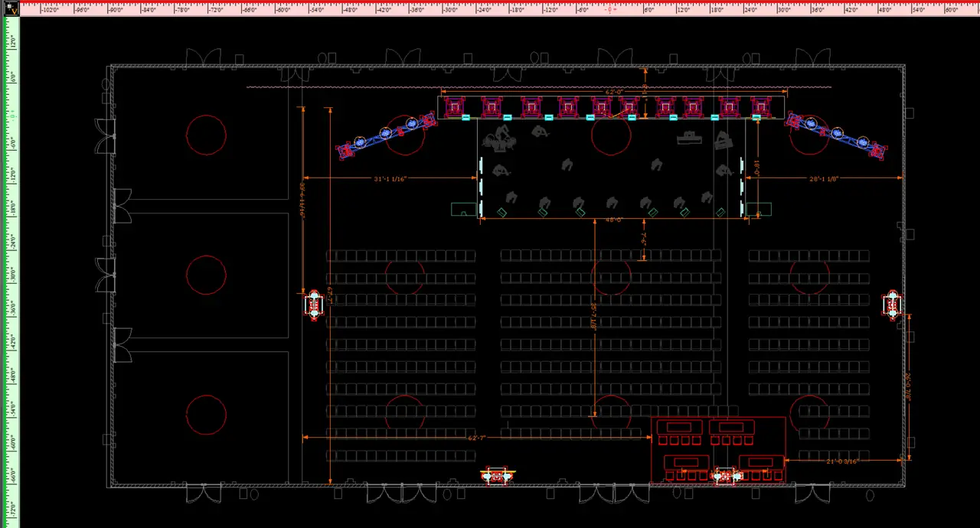Select the lowest double door on left wall
980x528 pixels.
tap(122, 344)
